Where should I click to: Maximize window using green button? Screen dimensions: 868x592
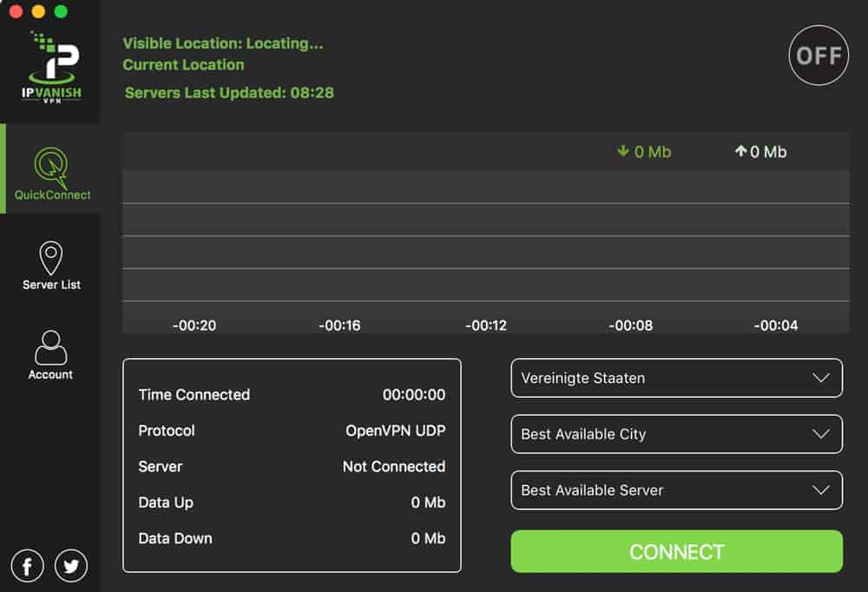click(x=61, y=11)
